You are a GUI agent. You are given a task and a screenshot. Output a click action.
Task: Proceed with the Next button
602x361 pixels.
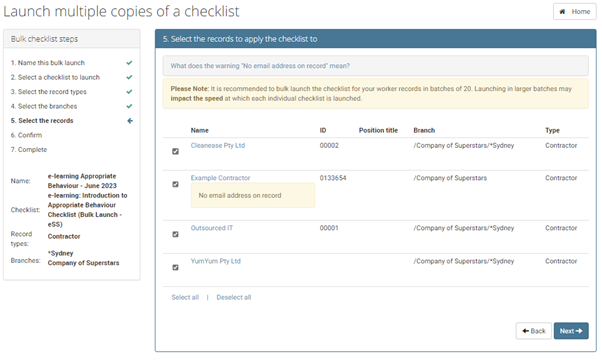[x=571, y=331]
